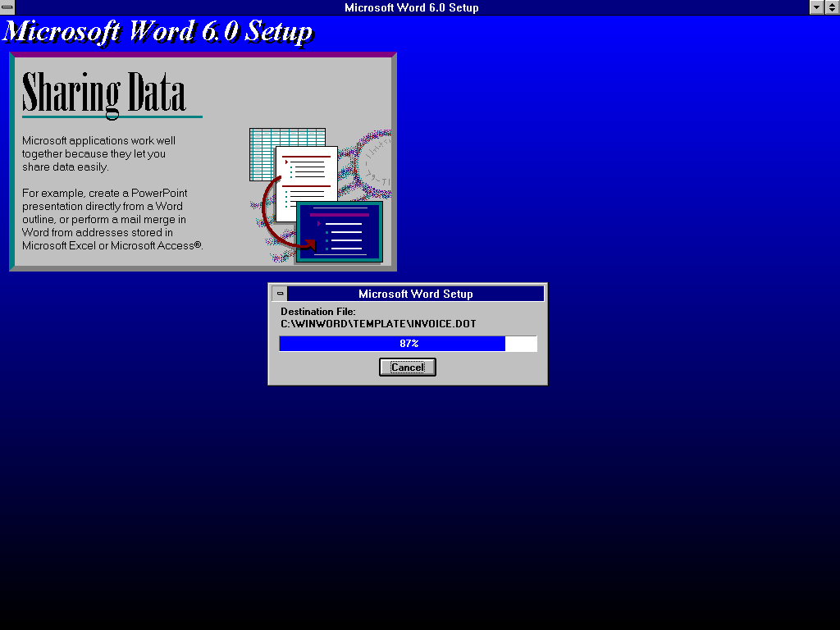Click the INVOICE.DOT destination file path

pos(378,324)
